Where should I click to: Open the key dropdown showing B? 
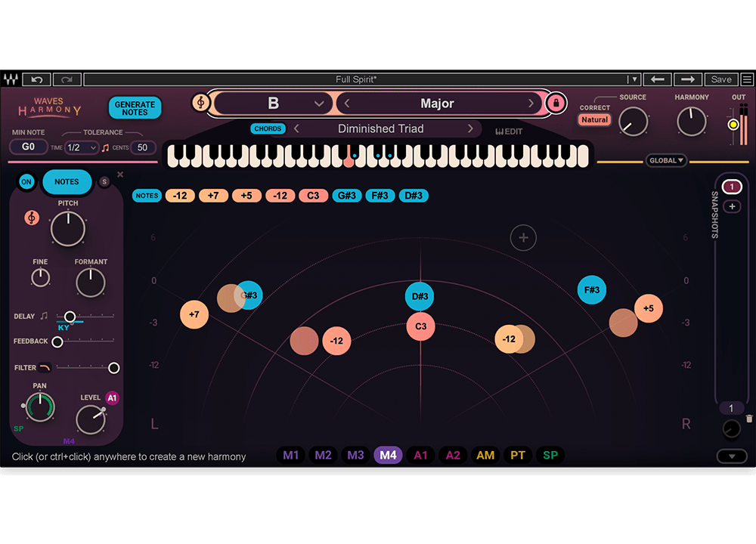click(x=273, y=103)
